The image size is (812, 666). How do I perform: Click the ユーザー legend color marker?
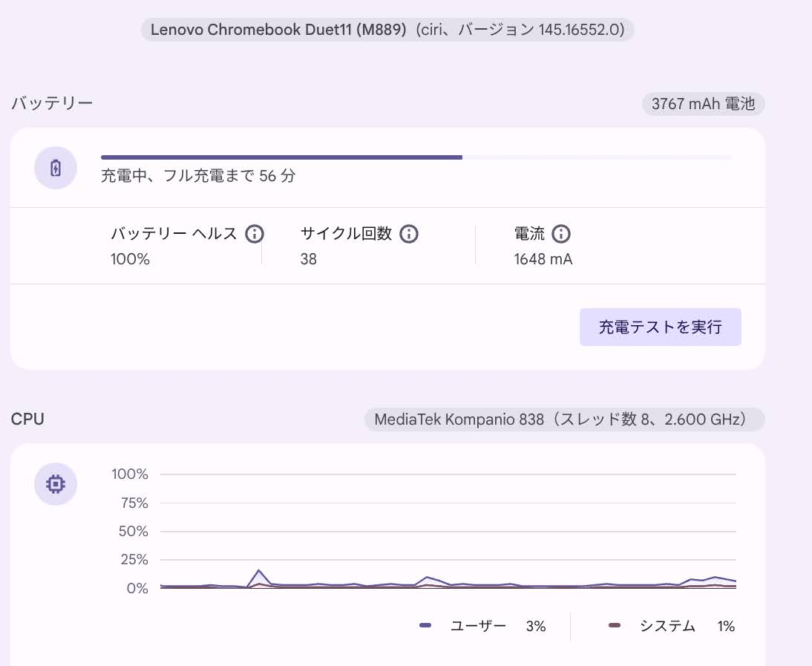pos(425,626)
